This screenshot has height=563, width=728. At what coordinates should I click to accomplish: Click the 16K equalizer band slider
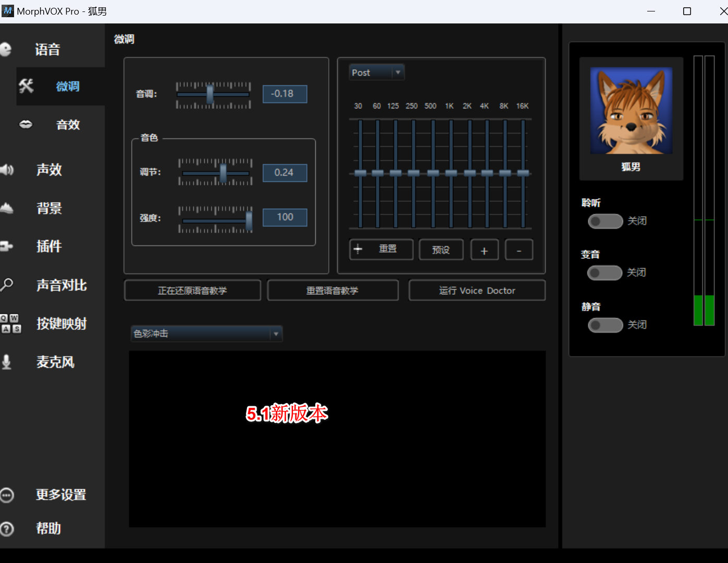point(523,173)
